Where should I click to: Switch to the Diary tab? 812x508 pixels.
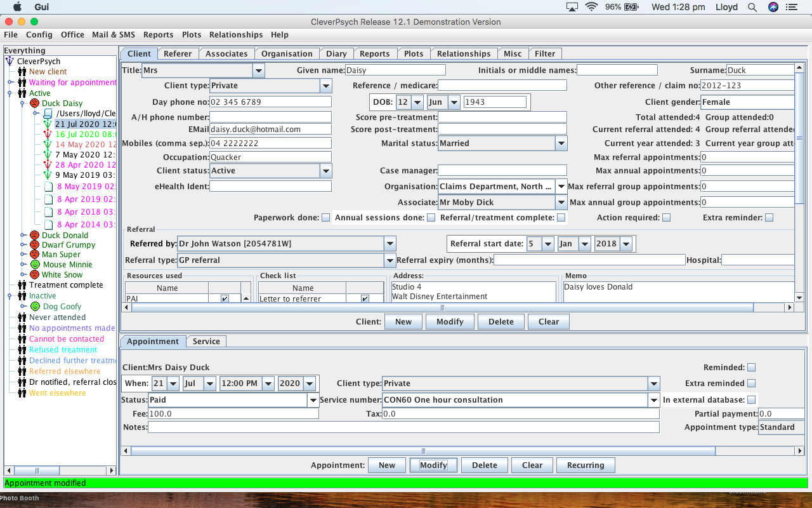point(336,53)
